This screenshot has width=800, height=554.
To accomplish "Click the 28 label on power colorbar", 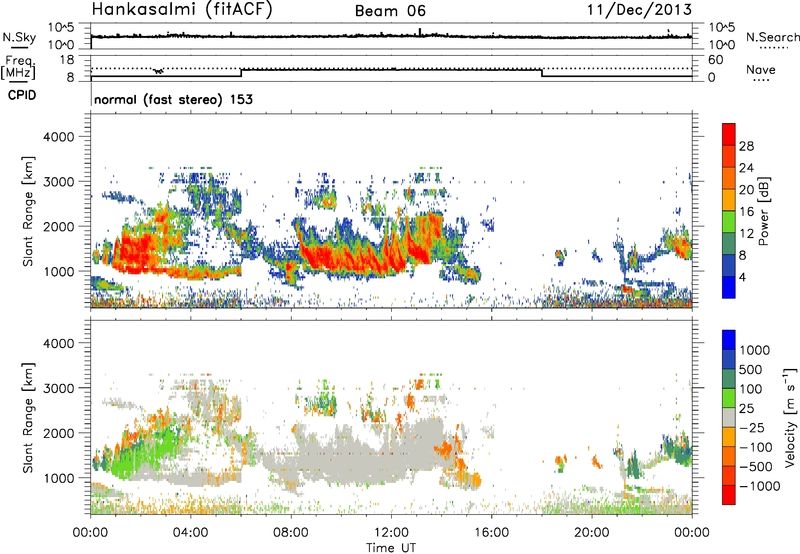I will [746, 146].
